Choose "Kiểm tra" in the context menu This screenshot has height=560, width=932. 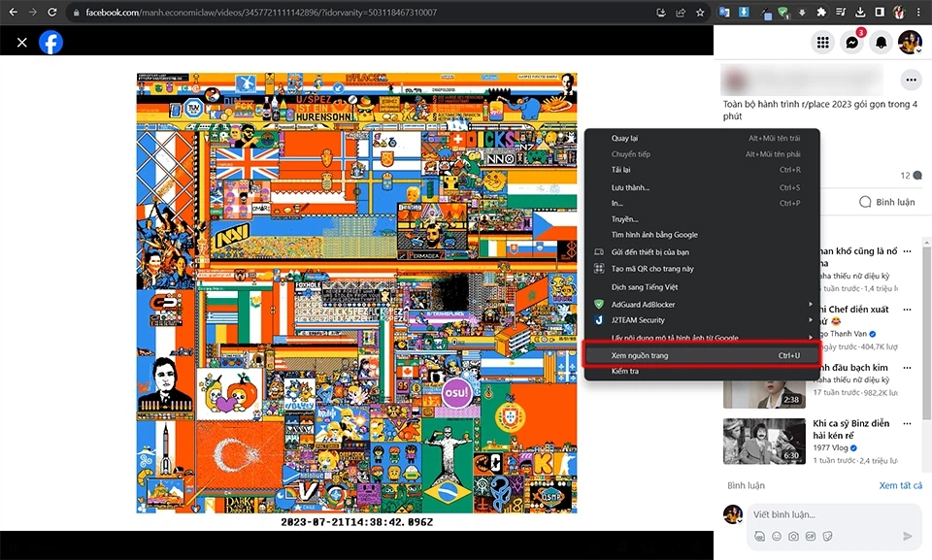pyautogui.click(x=627, y=370)
